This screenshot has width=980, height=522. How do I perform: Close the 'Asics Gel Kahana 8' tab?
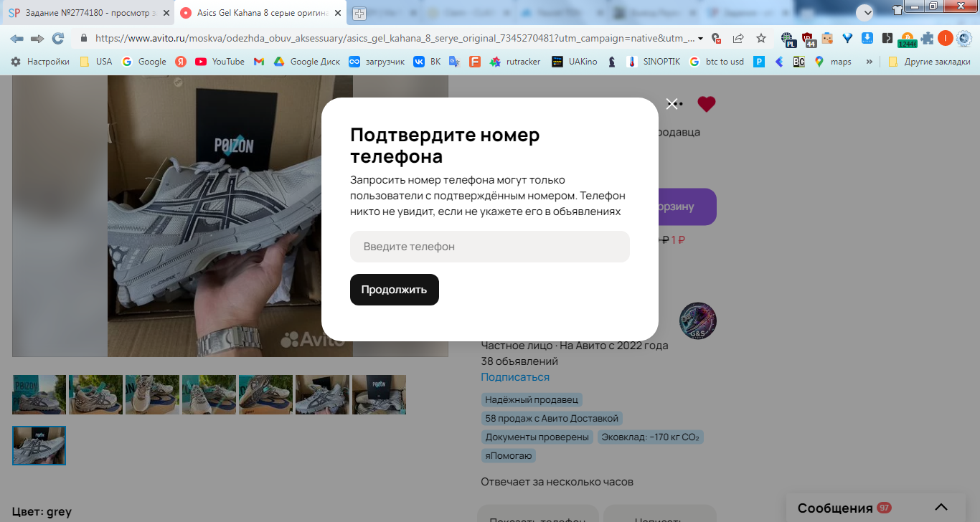[x=338, y=13]
